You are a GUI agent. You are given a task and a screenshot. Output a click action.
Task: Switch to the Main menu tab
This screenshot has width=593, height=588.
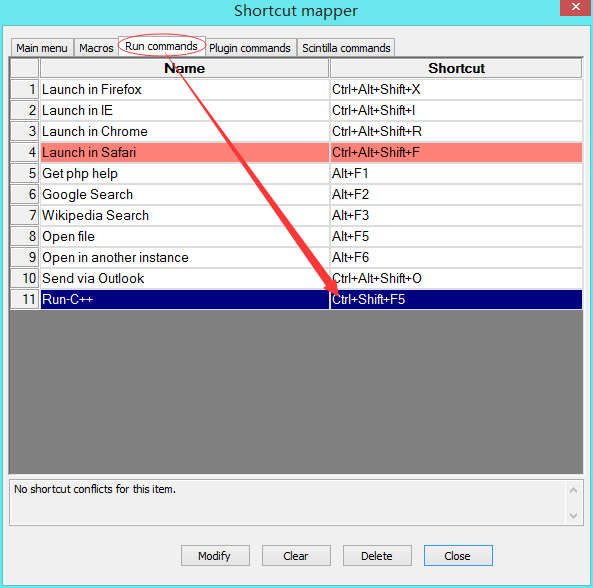tap(42, 48)
